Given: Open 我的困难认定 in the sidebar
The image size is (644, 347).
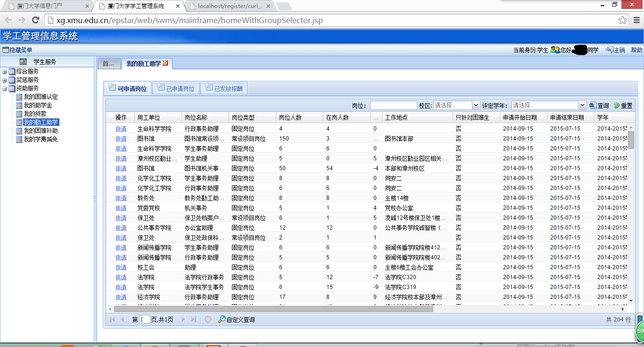Looking at the screenshot, I should pyautogui.click(x=41, y=97).
